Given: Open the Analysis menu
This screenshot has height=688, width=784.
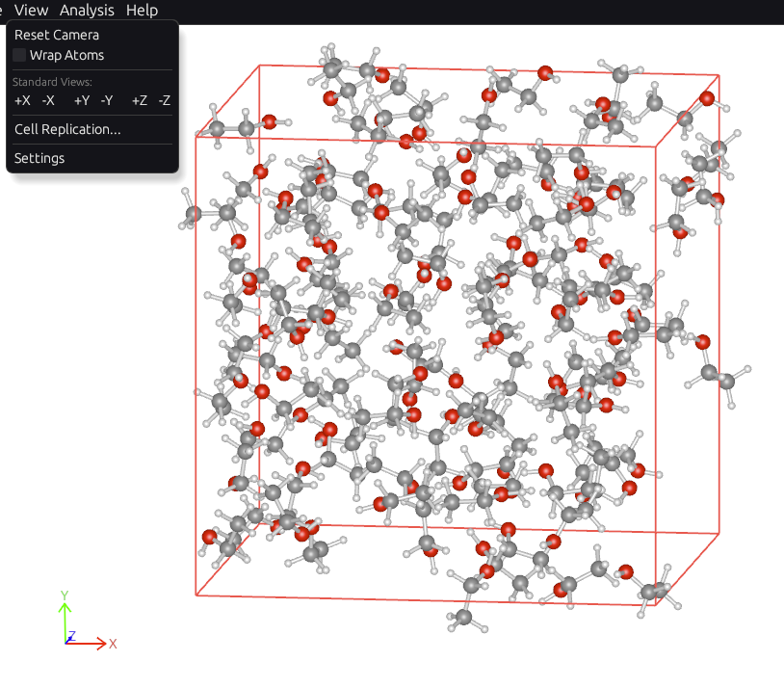Looking at the screenshot, I should coord(87,11).
